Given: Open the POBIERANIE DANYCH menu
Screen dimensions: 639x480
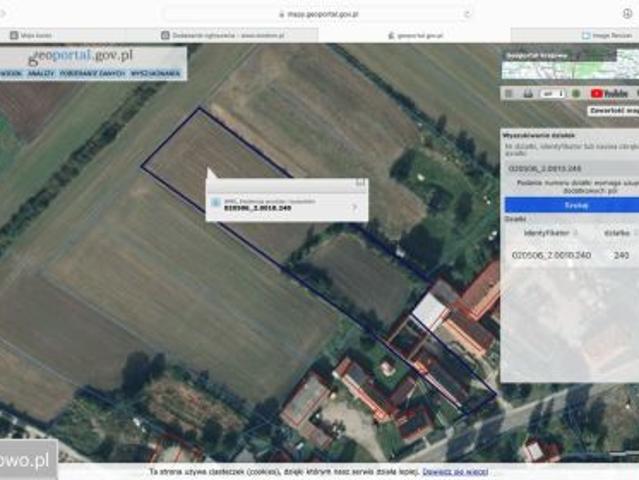Looking at the screenshot, I should click(93, 74).
